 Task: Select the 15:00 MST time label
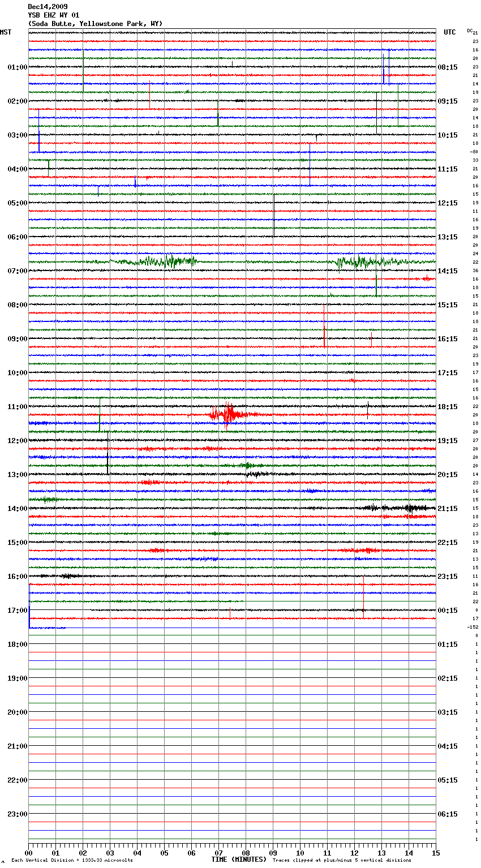click(18, 543)
